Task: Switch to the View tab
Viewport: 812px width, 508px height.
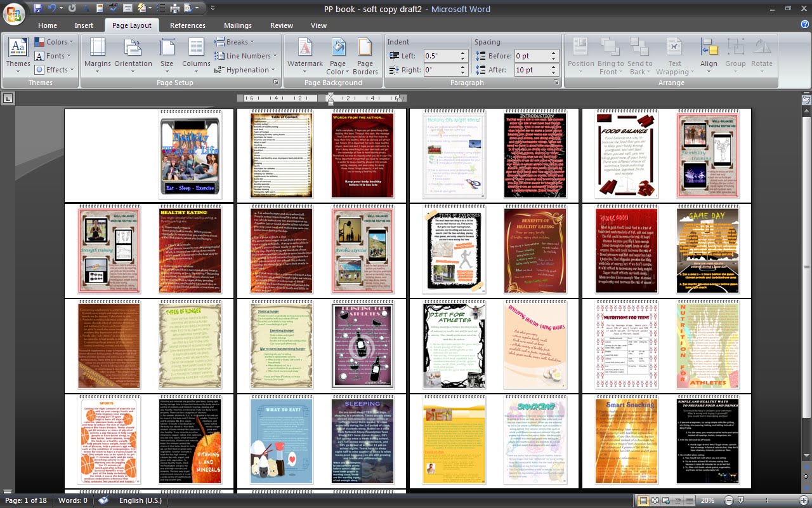Action: (318, 25)
